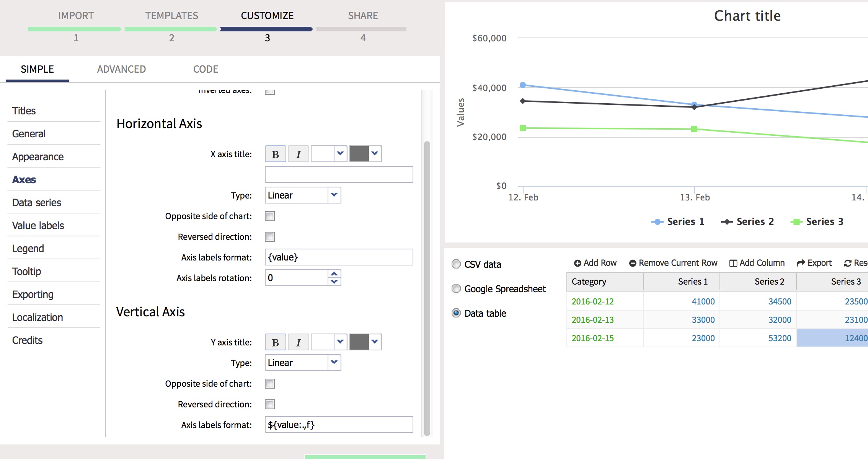Open X axis title font size dropdown

pyautogui.click(x=340, y=154)
